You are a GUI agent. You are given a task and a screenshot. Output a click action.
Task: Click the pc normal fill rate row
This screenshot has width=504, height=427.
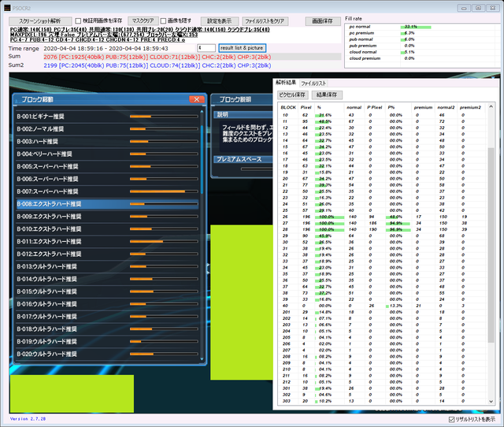point(423,27)
